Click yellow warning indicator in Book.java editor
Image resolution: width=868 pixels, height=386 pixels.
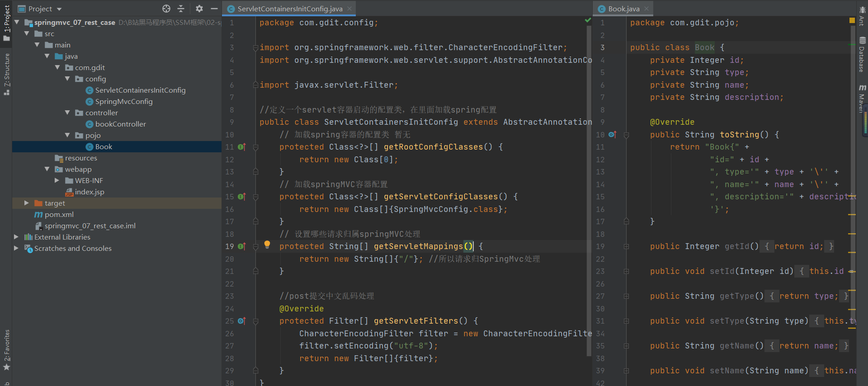click(x=852, y=20)
